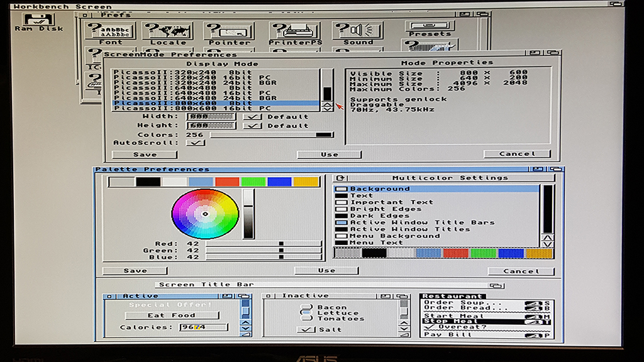The height and width of the screenshot is (362, 644).
Task: Select the Bacon radio button
Action: 306,307
